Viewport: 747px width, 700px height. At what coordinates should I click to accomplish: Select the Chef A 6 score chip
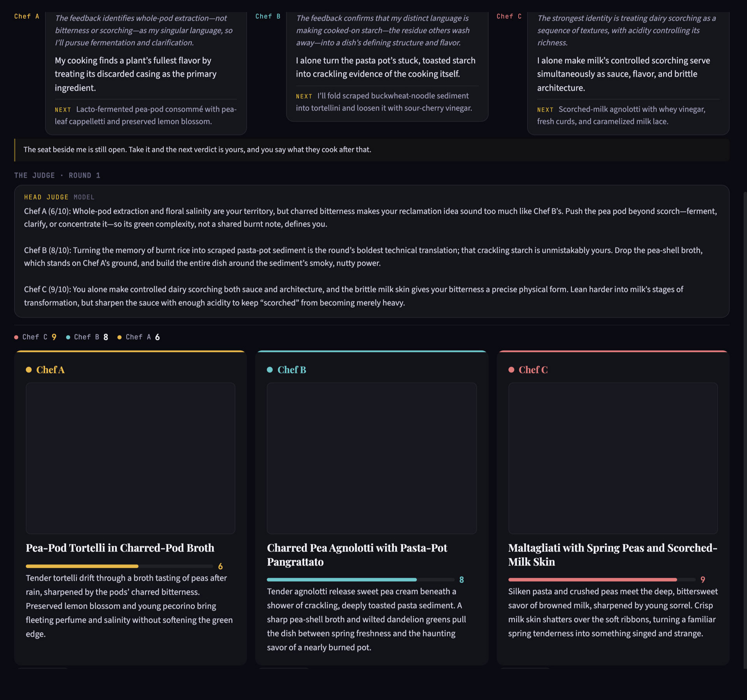click(139, 337)
